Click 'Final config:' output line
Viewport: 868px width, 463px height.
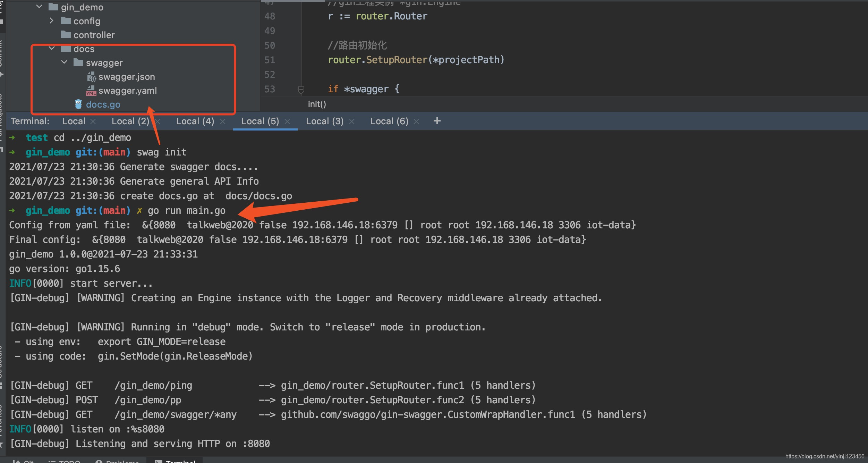(298, 240)
